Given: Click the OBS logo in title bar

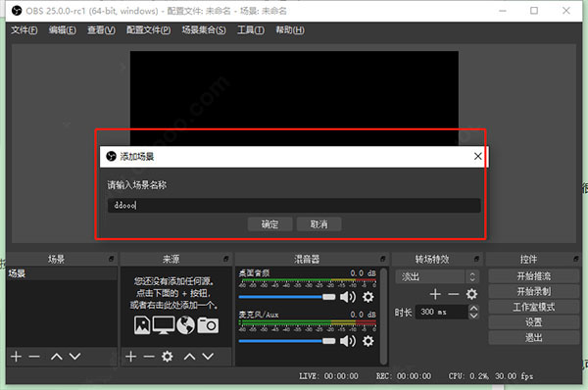Looking at the screenshot, I should [x=17, y=11].
